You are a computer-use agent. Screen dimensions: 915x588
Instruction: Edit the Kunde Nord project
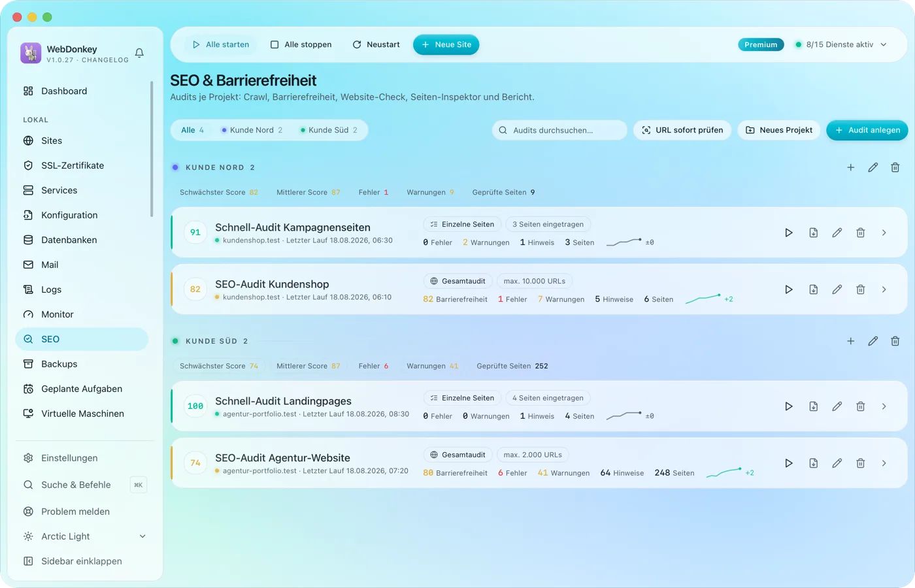(x=873, y=167)
